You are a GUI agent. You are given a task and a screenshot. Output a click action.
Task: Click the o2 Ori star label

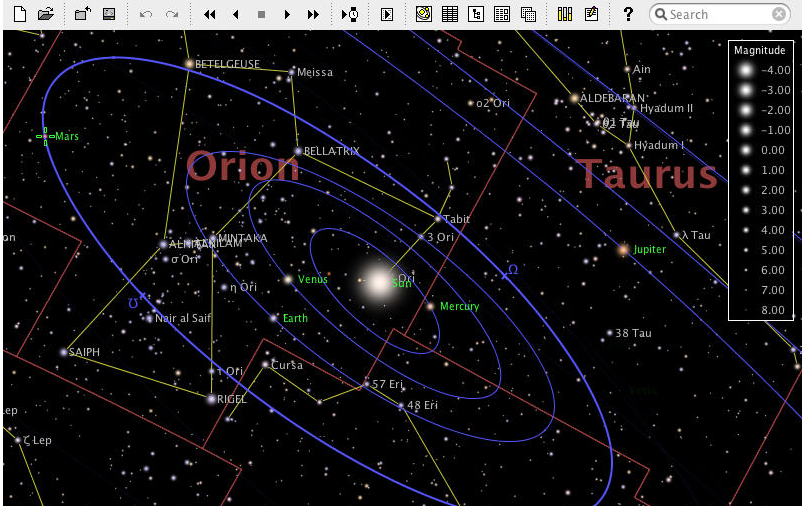pos(493,103)
